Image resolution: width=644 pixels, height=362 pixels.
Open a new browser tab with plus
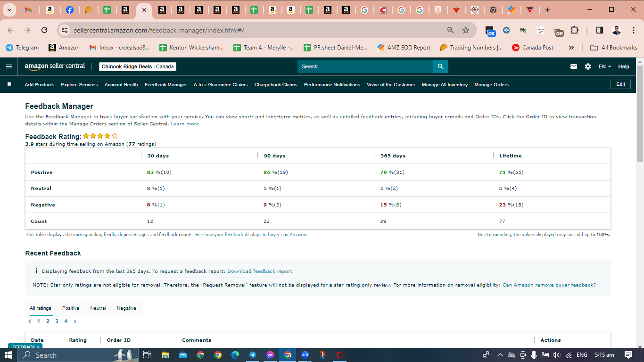point(547,10)
